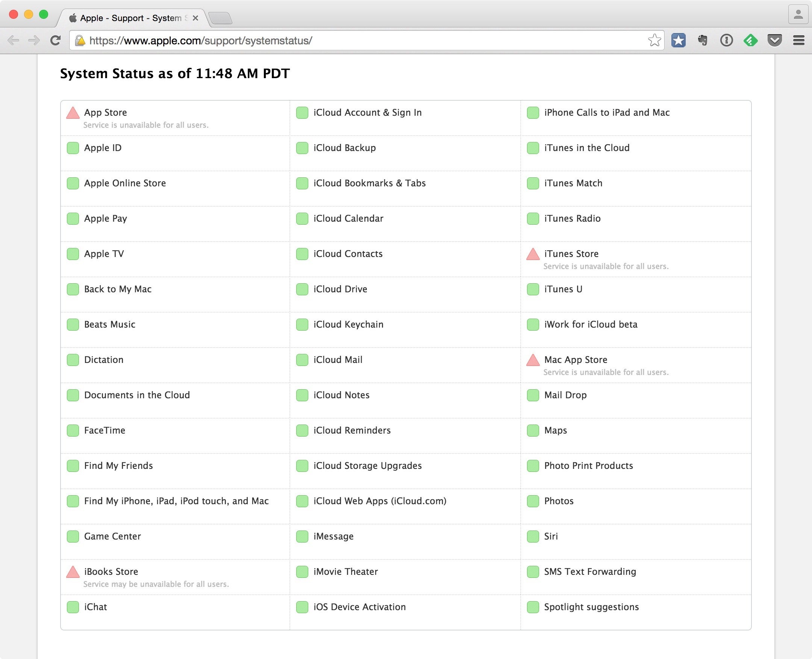
Task: Click the warning triangle next to iBooks Store
Action: point(73,572)
